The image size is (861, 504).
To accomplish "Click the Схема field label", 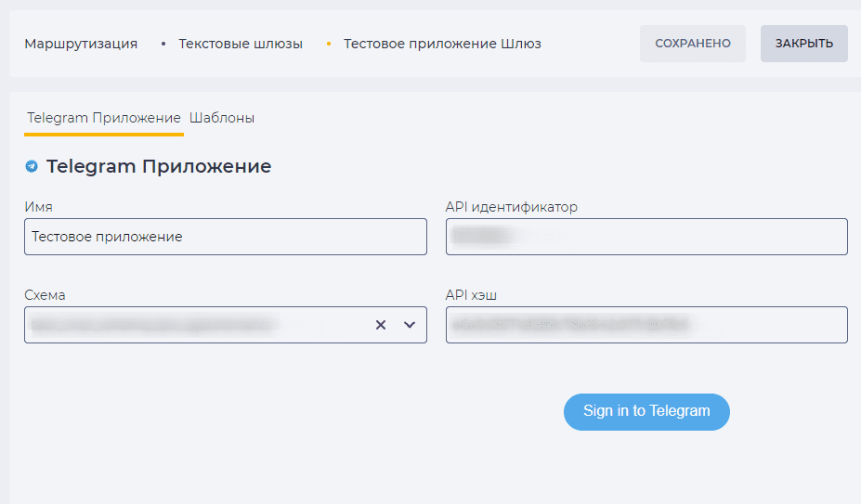I will 45,295.
